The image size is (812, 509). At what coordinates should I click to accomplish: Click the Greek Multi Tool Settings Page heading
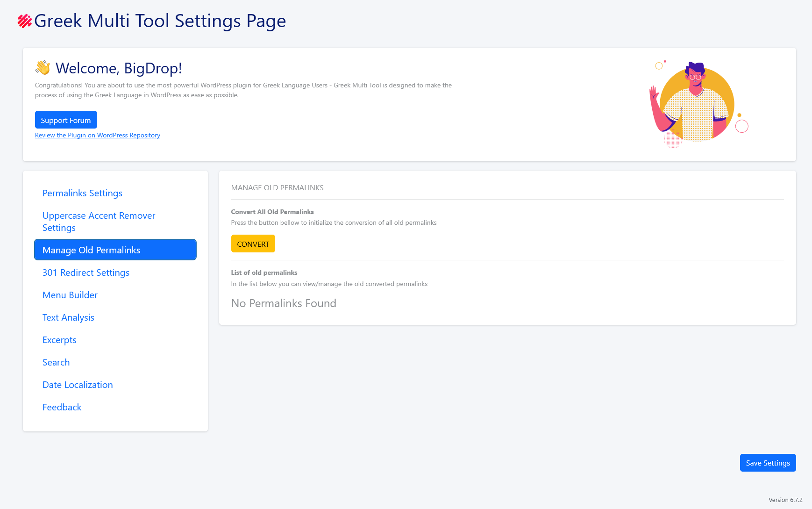160,21
